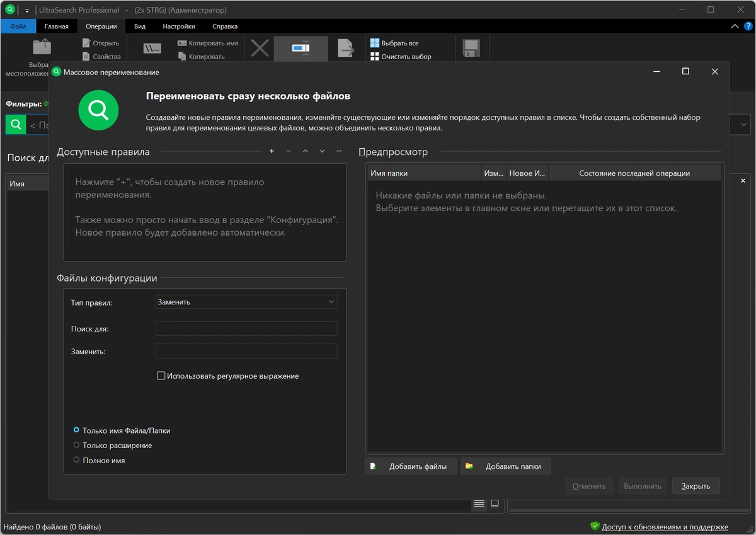Switch to Справка ribbon tab

225,26
